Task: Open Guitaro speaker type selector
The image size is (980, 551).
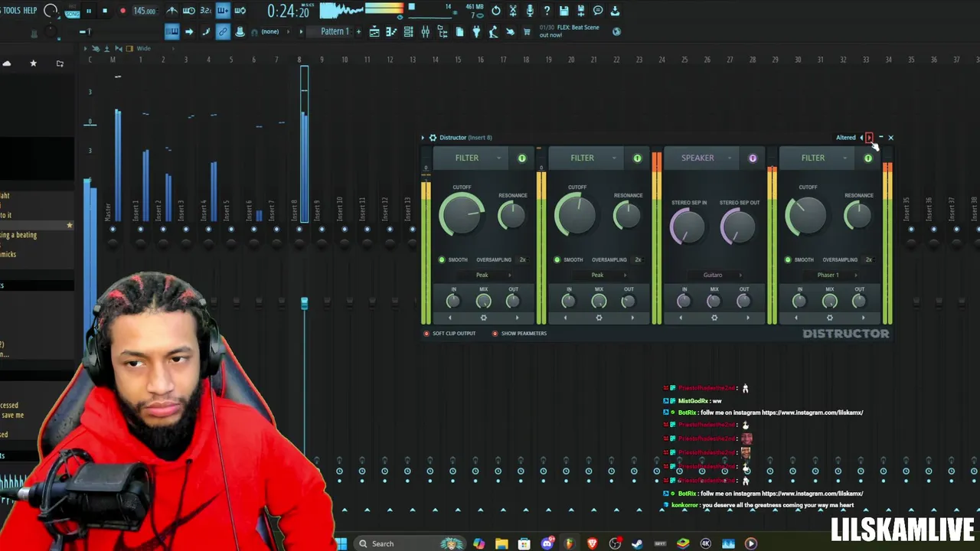Action: point(714,275)
